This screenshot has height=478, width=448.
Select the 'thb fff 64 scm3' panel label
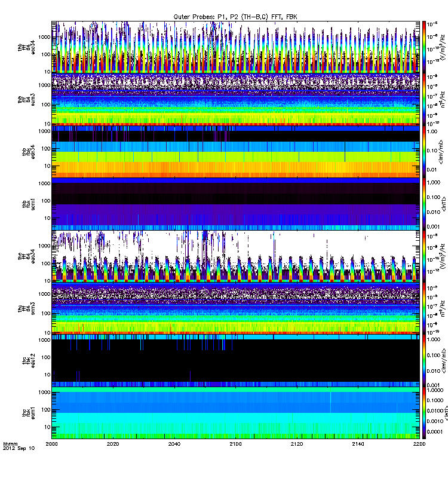[26, 100]
